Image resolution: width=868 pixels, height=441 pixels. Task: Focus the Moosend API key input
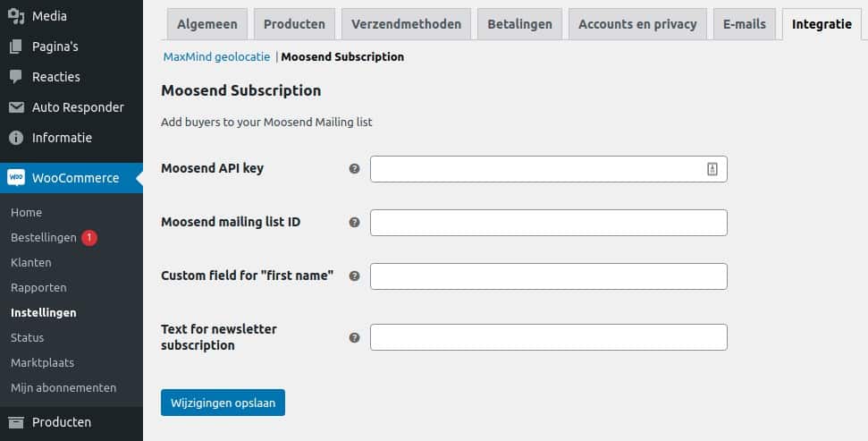pyautogui.click(x=549, y=169)
